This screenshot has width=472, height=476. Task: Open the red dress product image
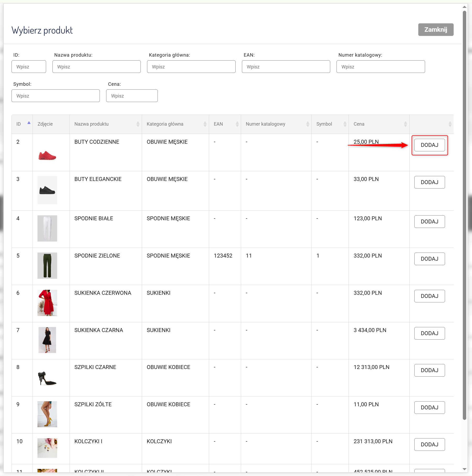[47, 303]
